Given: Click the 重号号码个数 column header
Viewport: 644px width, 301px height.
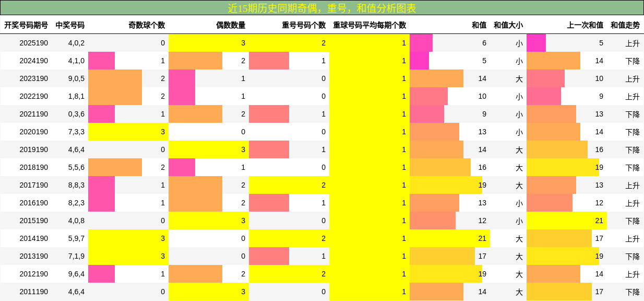Looking at the screenshot, I should point(304,25).
